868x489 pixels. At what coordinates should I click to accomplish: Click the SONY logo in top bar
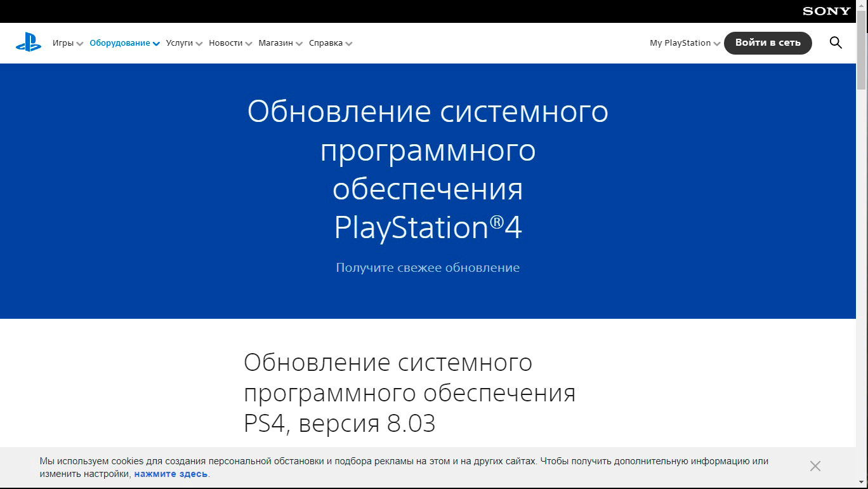point(826,11)
